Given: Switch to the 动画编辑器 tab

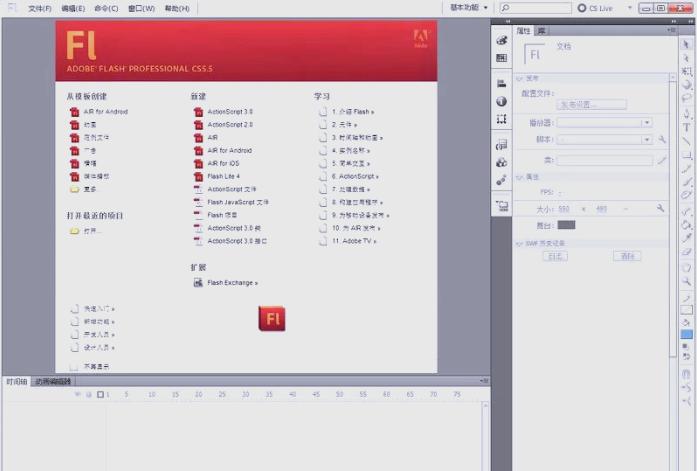Looking at the screenshot, I should point(53,381).
